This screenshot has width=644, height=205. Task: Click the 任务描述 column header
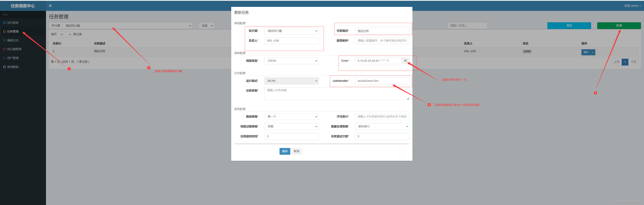click(100, 43)
